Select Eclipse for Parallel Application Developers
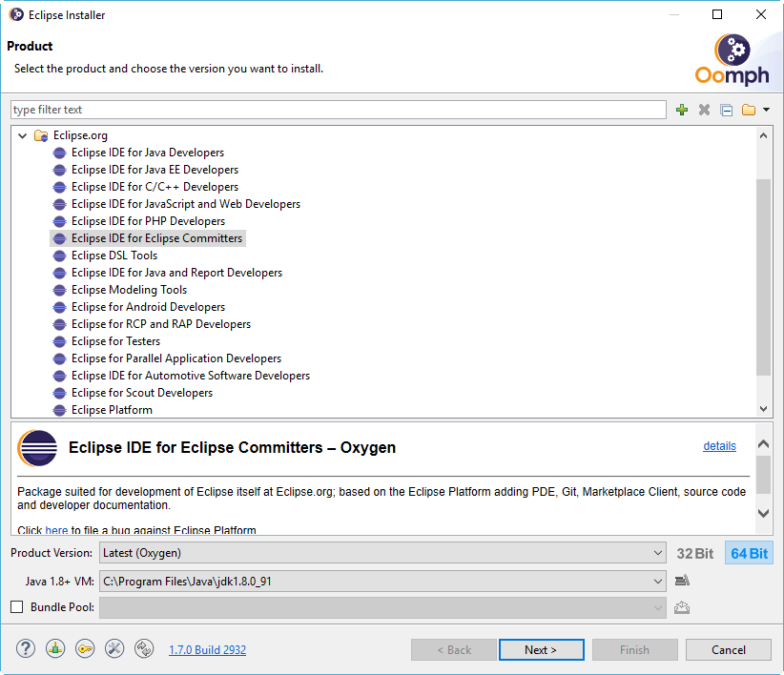Viewport: 784px width, 675px height. (x=167, y=358)
